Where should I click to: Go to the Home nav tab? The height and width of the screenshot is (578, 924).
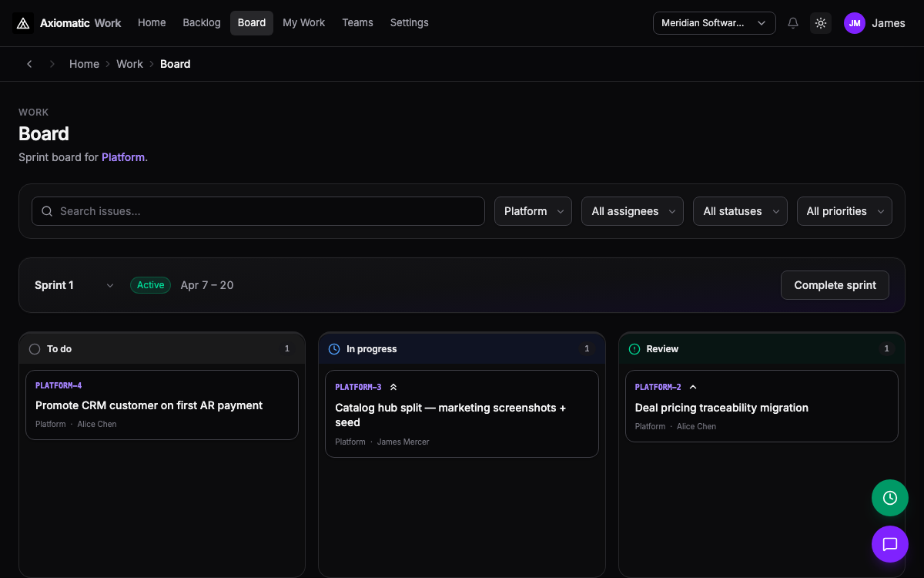[152, 23]
